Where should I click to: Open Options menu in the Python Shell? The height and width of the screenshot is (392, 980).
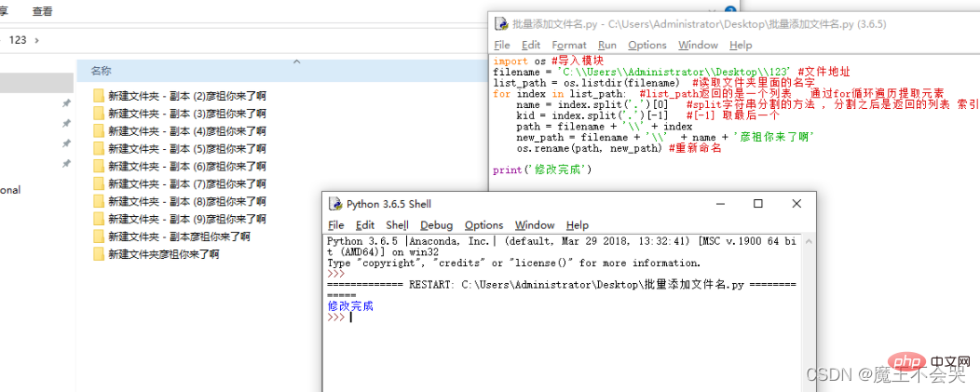coord(483,225)
